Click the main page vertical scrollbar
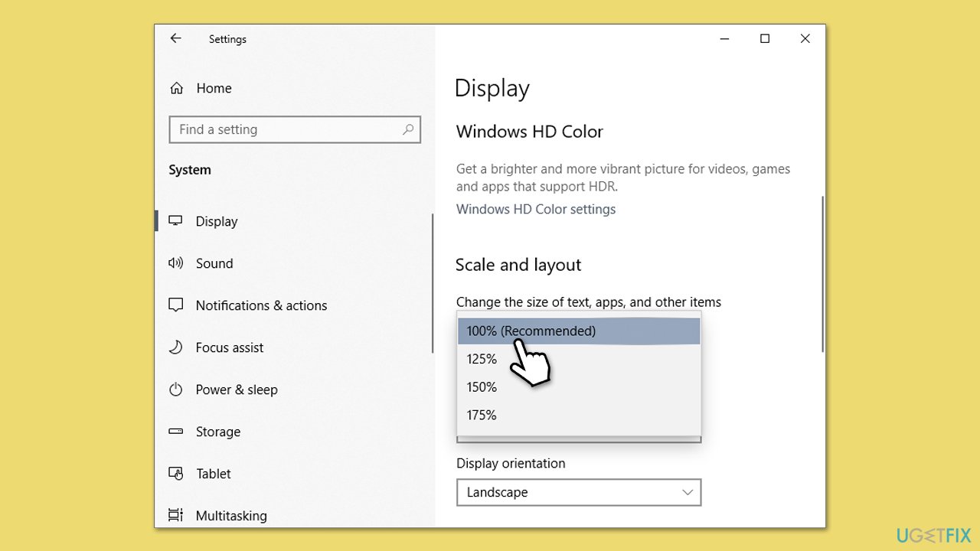 [823, 274]
